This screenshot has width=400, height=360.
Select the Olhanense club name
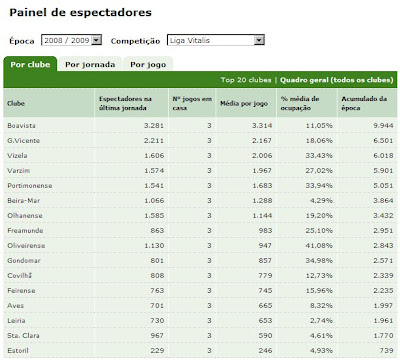pos(25,216)
